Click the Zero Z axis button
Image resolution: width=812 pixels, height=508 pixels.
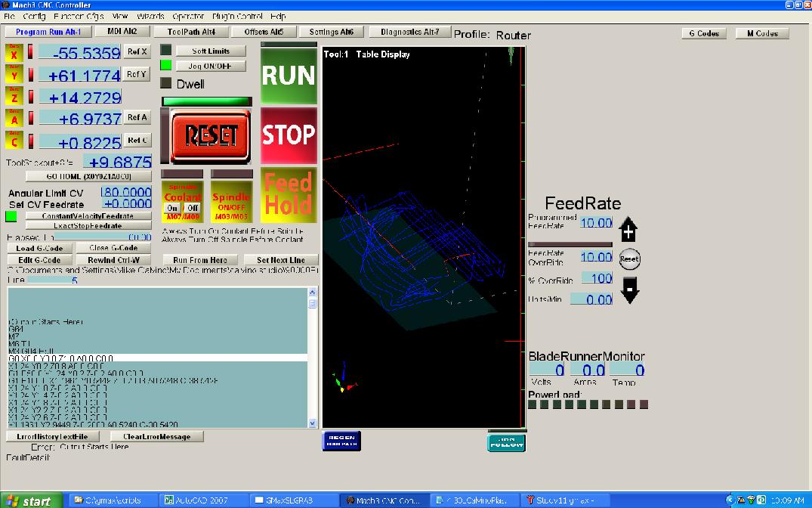click(x=14, y=97)
